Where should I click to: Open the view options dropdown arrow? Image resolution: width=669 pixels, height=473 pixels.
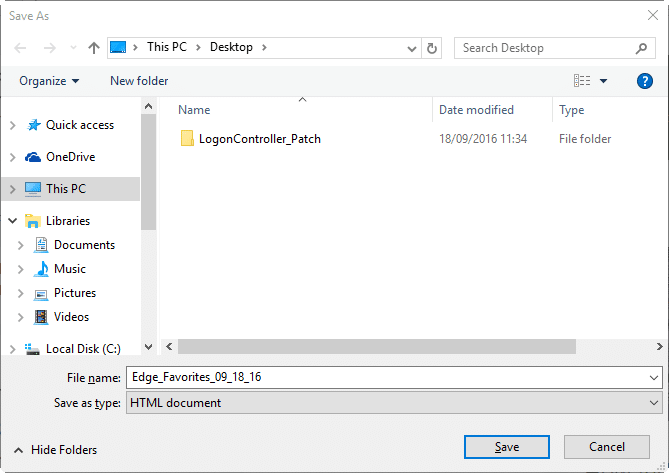click(603, 81)
